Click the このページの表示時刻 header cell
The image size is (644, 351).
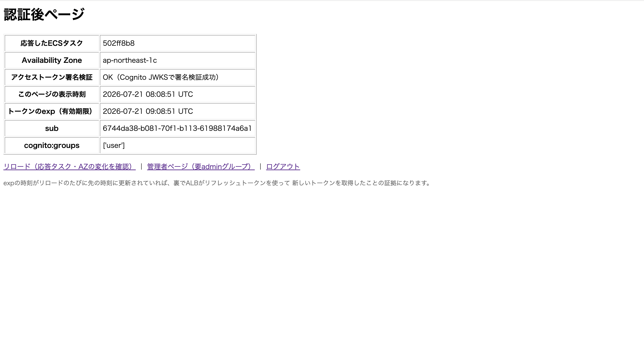tap(52, 94)
